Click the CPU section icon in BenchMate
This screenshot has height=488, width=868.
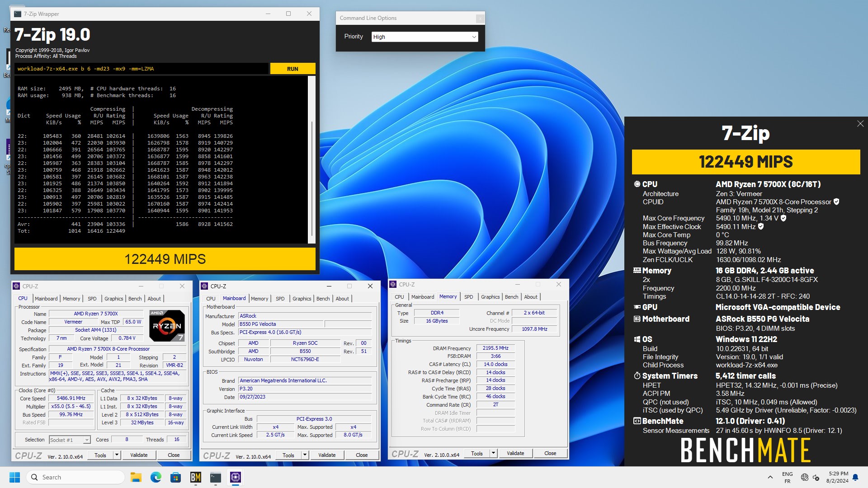pos(637,184)
